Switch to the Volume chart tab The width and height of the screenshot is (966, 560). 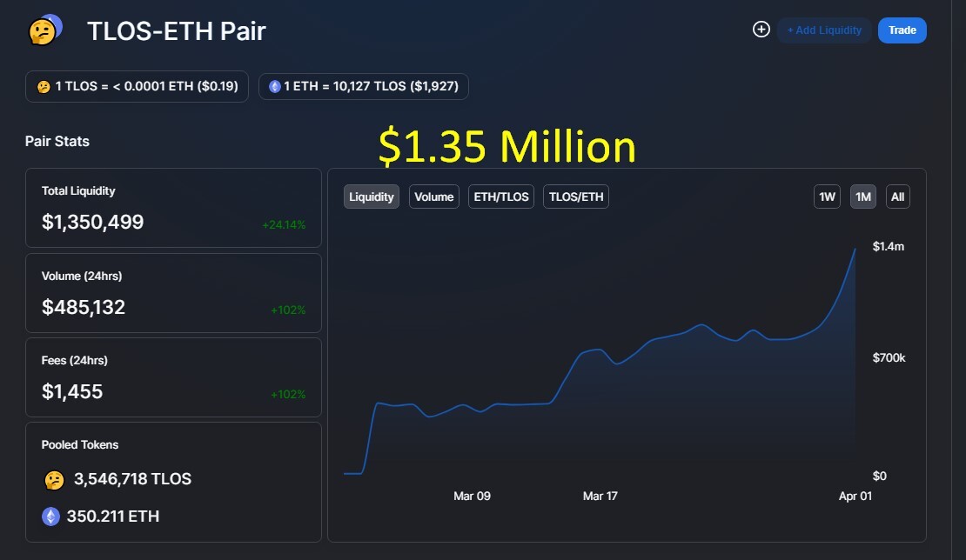pos(433,197)
